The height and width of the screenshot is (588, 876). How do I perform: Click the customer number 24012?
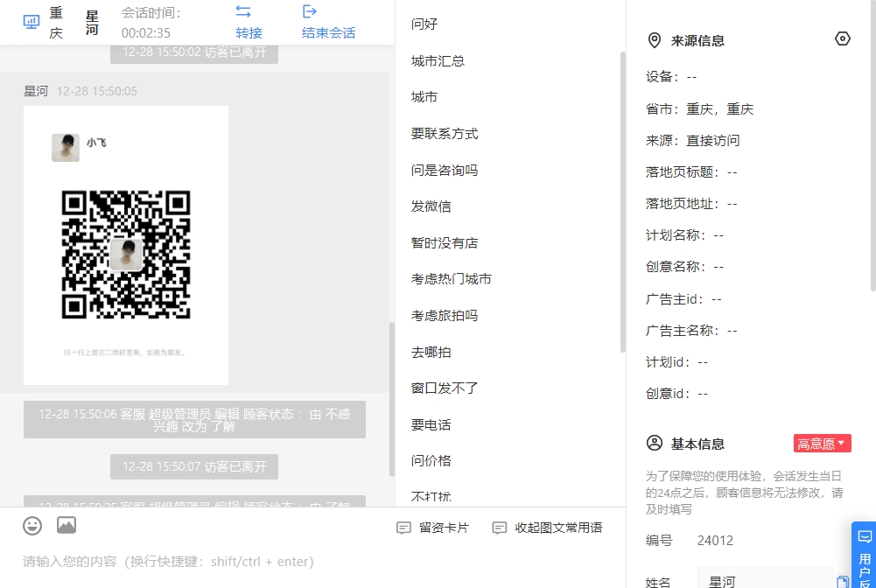point(715,541)
